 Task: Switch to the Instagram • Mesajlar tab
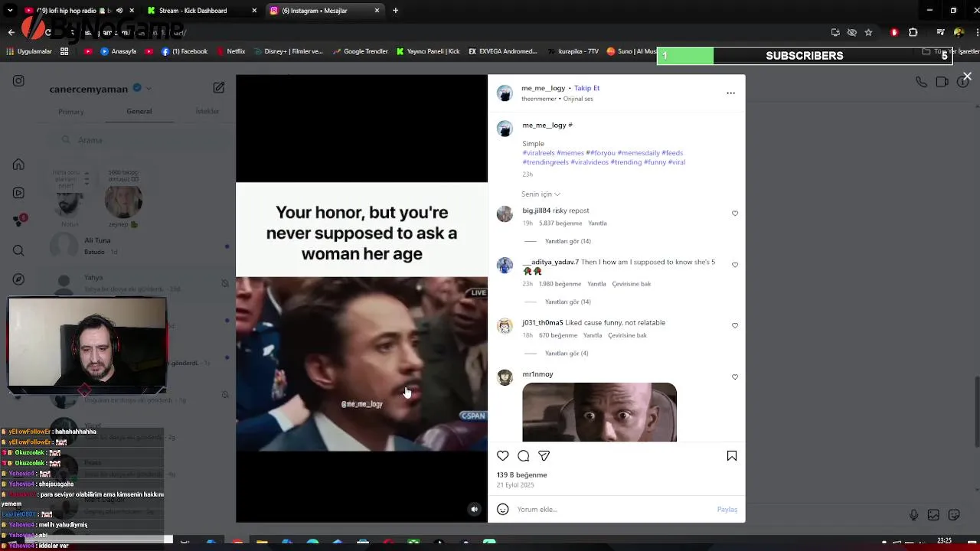coord(325,11)
